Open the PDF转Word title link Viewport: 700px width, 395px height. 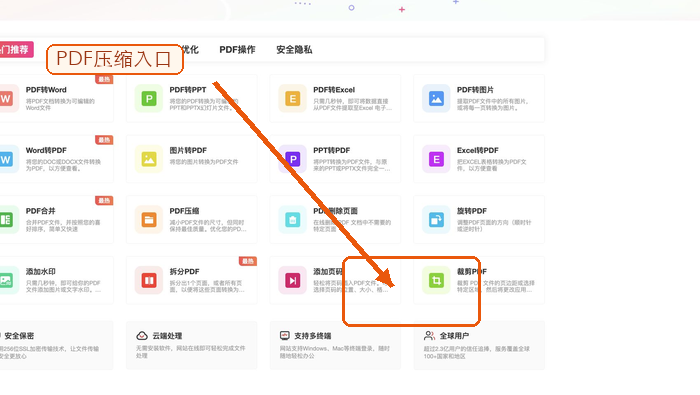46,90
